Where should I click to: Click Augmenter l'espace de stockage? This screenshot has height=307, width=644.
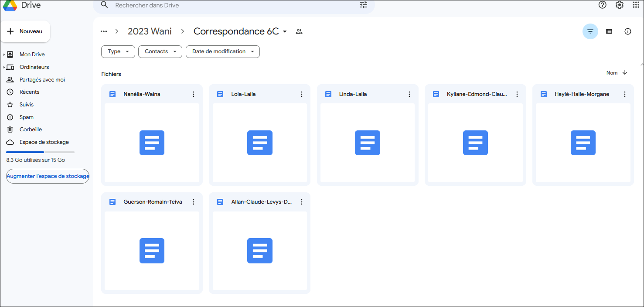[x=48, y=176]
